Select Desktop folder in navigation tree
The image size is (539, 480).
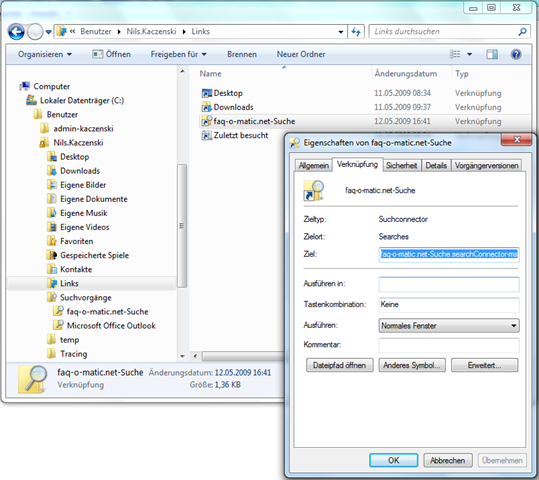point(68,157)
